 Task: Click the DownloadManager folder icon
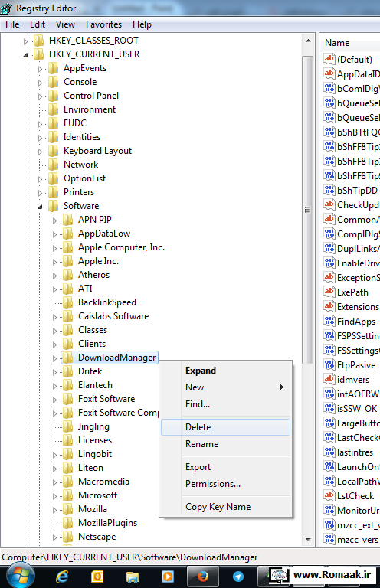click(68, 358)
